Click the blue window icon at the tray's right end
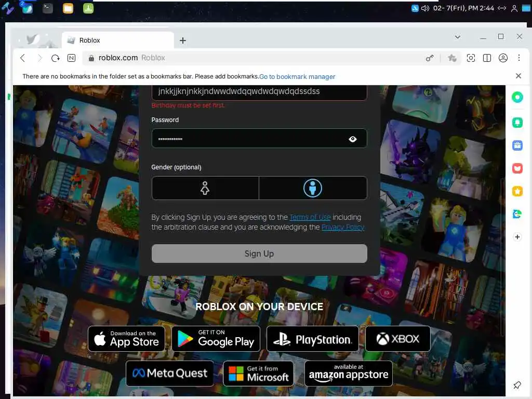The height and width of the screenshot is (399, 532). (x=526, y=8)
